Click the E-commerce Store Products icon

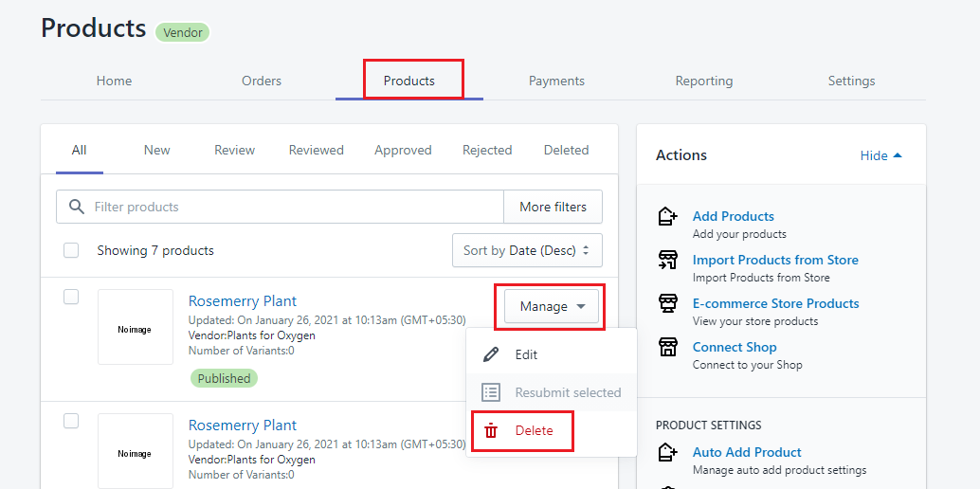[667, 304]
